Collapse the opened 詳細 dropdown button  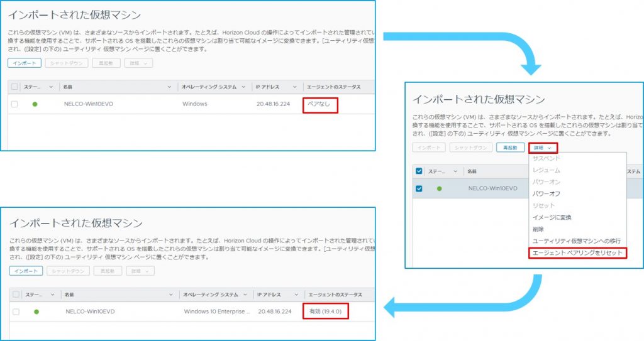point(543,148)
